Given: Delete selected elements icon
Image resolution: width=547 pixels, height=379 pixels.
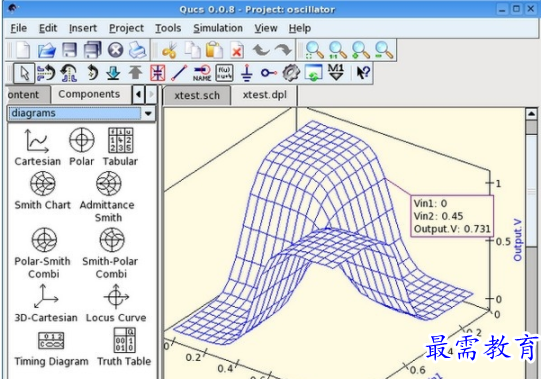Looking at the screenshot, I should (x=237, y=50).
